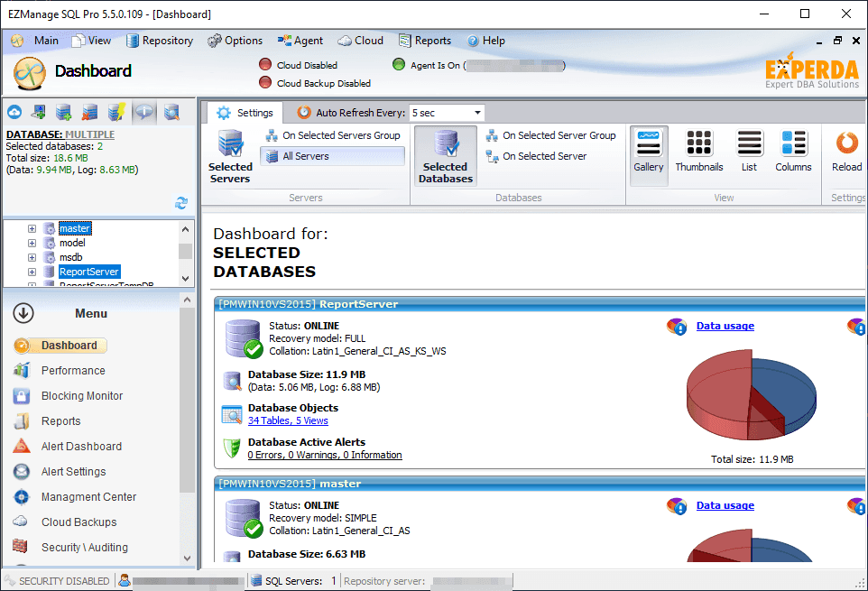The width and height of the screenshot is (868, 591).
Task: Select the model database in tree
Action: tap(72, 243)
